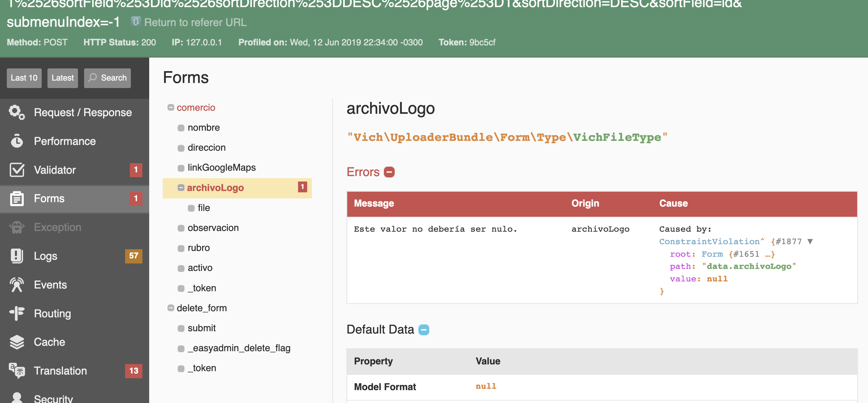Select the file child field
This screenshot has height=403, width=868.
pyautogui.click(x=204, y=208)
